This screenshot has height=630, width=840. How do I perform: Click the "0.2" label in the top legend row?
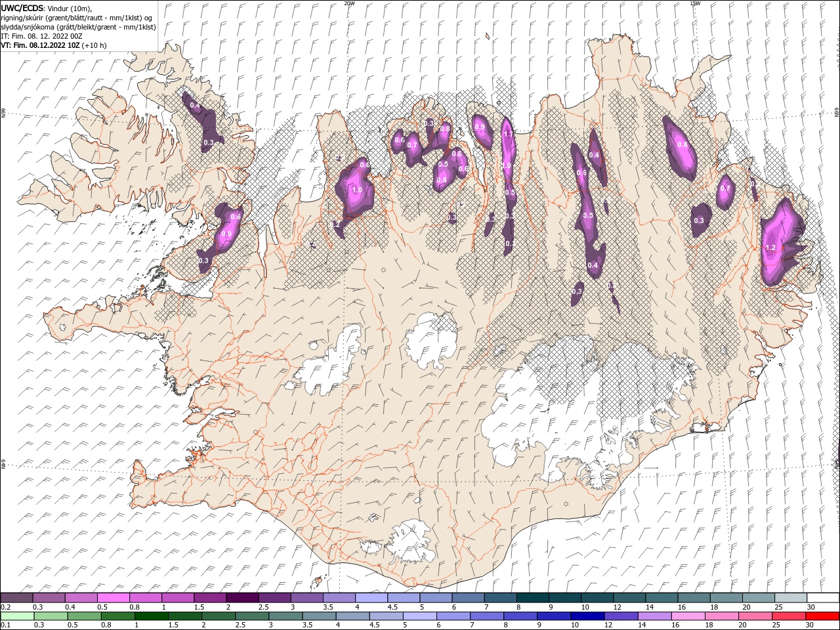coord(5,607)
